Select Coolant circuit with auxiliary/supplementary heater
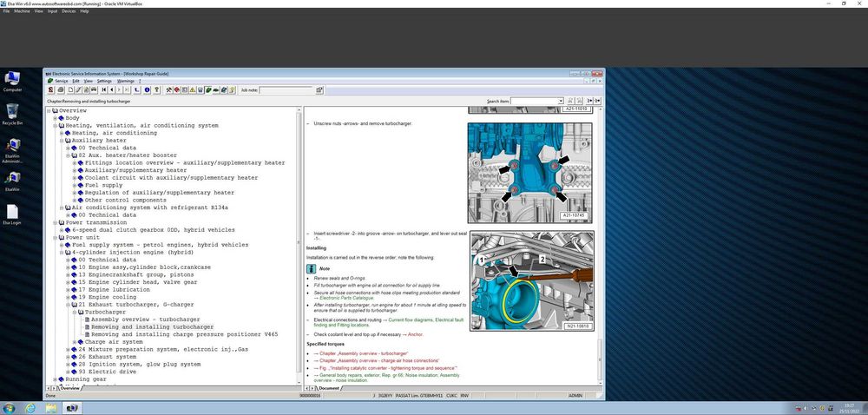Viewport: 868px width, 415px height. click(171, 178)
